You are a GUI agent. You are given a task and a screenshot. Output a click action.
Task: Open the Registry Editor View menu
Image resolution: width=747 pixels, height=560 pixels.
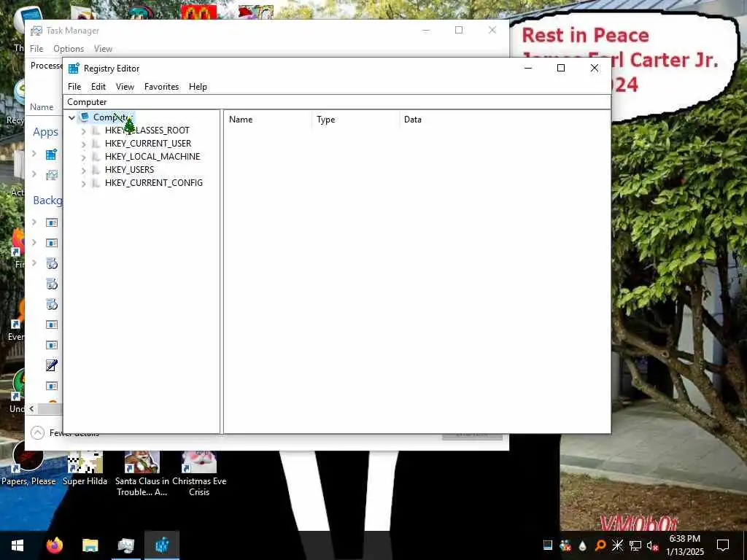pyautogui.click(x=125, y=87)
